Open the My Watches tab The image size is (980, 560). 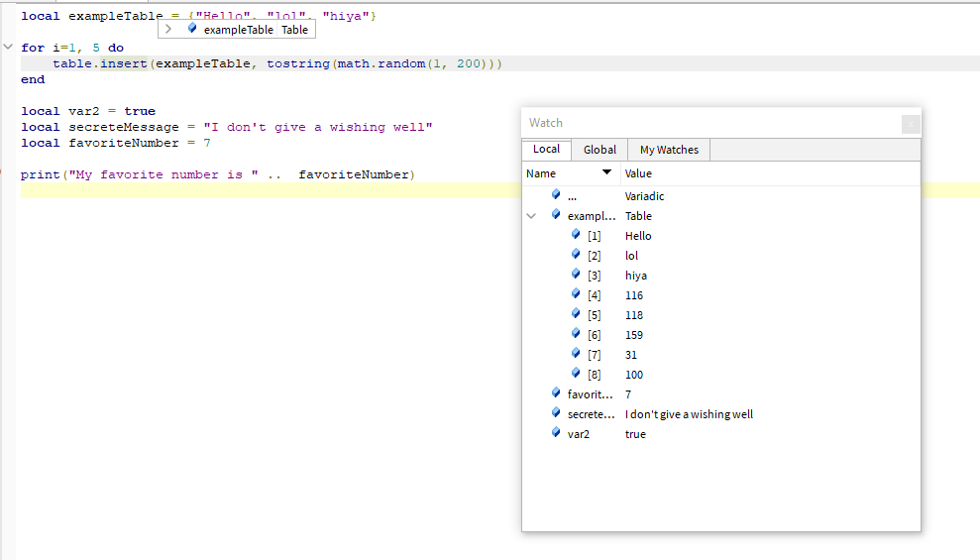[x=669, y=150]
